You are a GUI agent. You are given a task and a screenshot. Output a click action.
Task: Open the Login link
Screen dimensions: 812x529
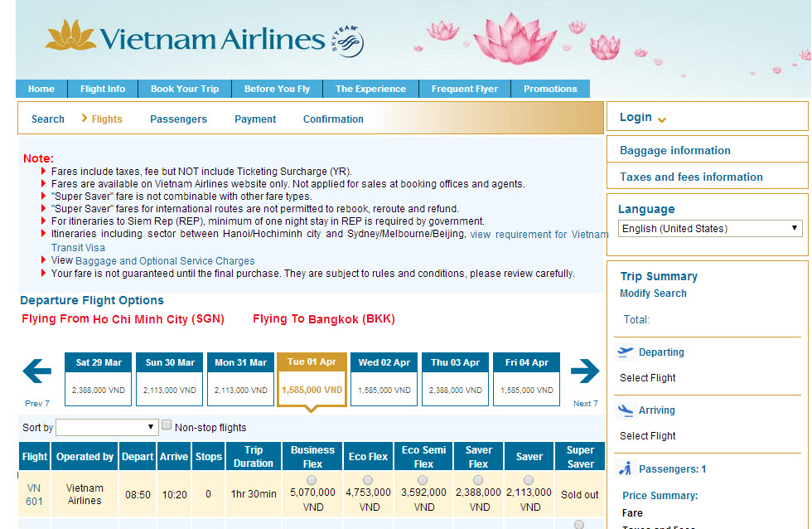click(636, 117)
